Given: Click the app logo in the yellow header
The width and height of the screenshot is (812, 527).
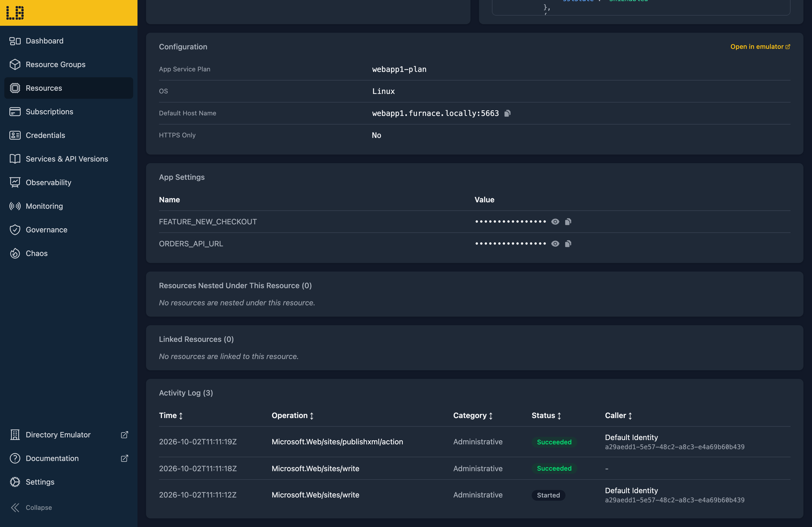Looking at the screenshot, I should (15, 13).
